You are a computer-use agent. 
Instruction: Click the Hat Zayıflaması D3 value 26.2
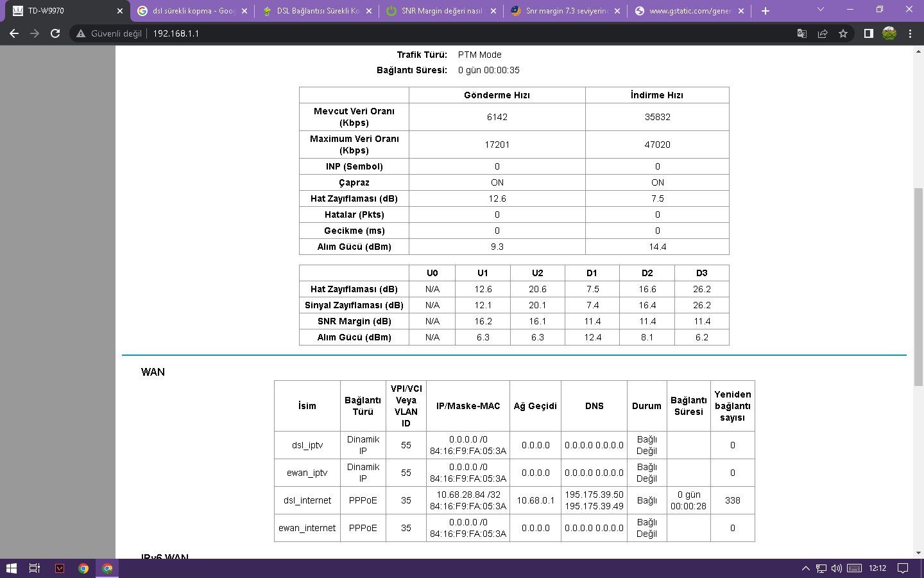click(x=702, y=289)
